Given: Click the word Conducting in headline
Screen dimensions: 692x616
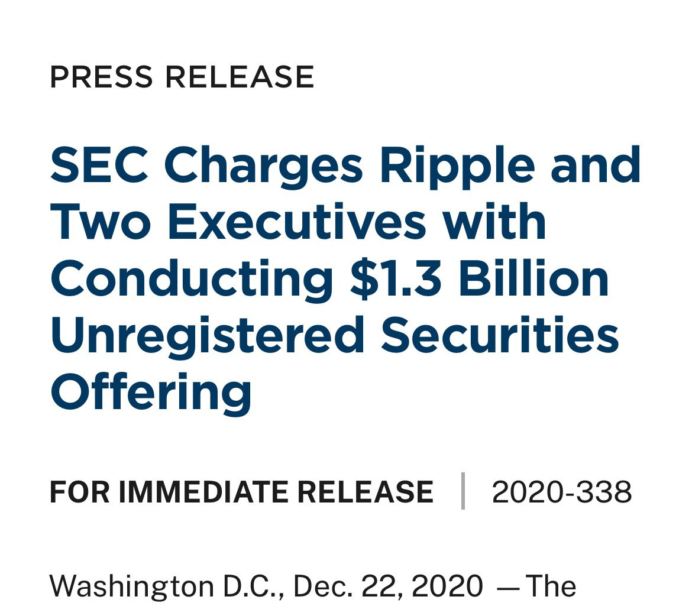Looking at the screenshot, I should pyautogui.click(x=192, y=281).
